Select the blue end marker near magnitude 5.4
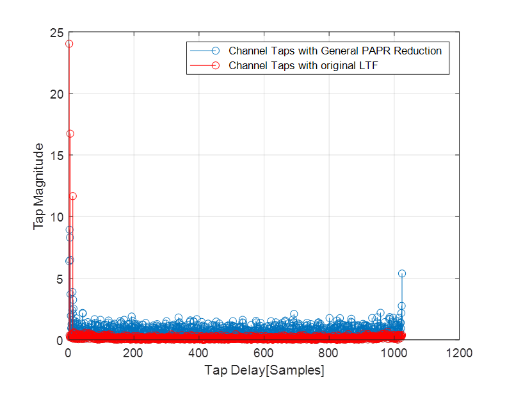The height and width of the screenshot is (420, 507). [x=402, y=273]
